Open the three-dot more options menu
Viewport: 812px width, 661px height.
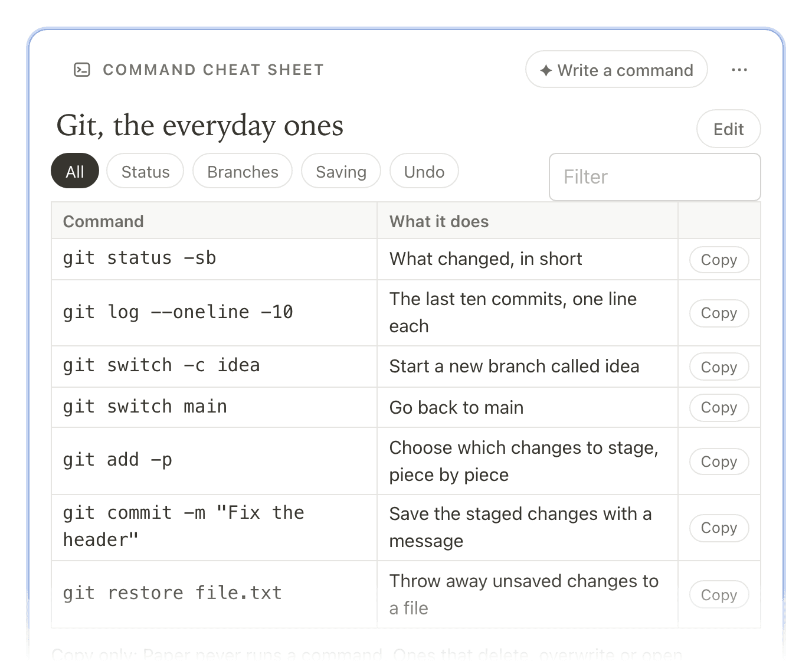point(739,70)
